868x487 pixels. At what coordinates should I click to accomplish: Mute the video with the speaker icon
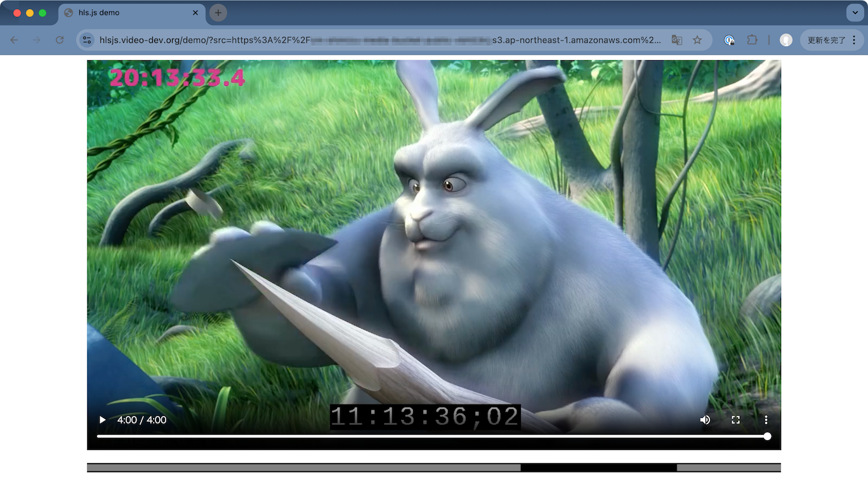tap(705, 420)
